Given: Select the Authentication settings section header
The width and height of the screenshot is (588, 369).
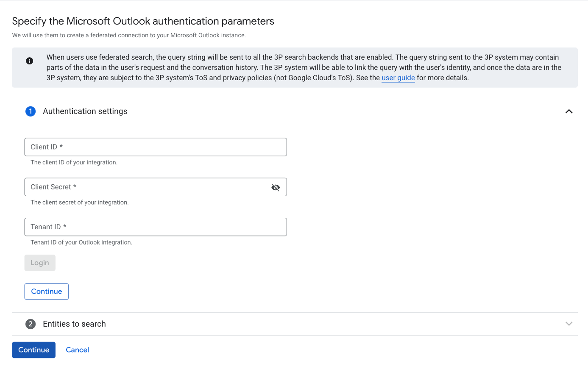Looking at the screenshot, I should click(85, 111).
